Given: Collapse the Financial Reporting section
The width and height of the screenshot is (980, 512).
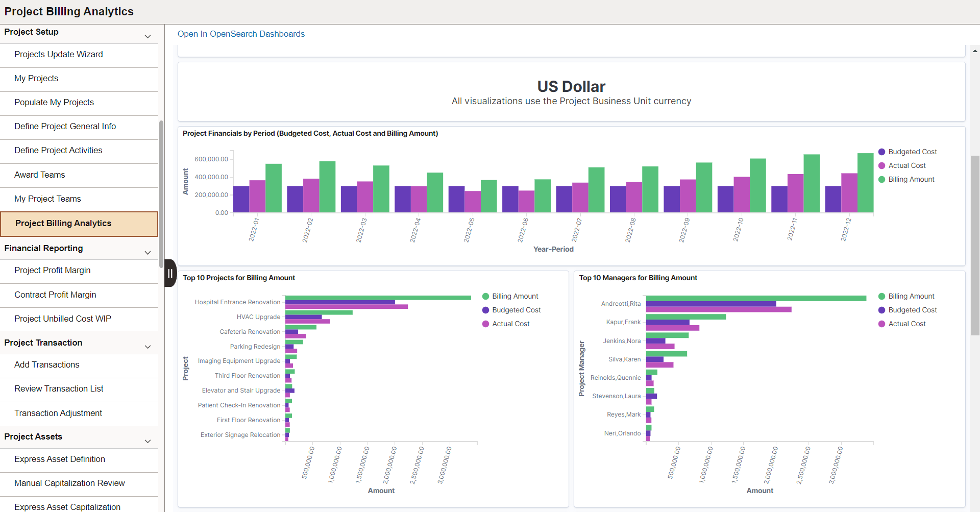Looking at the screenshot, I should 148,252.
